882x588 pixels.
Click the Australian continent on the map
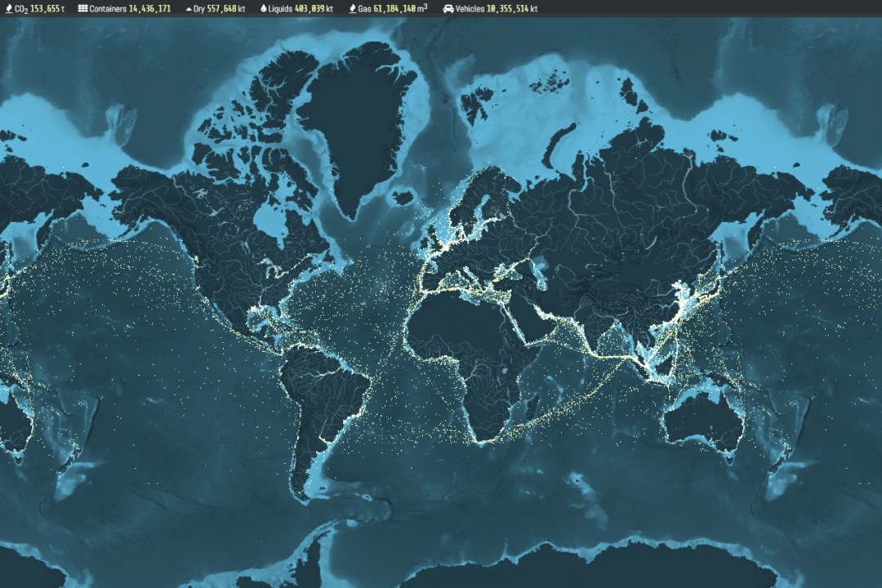(x=702, y=416)
